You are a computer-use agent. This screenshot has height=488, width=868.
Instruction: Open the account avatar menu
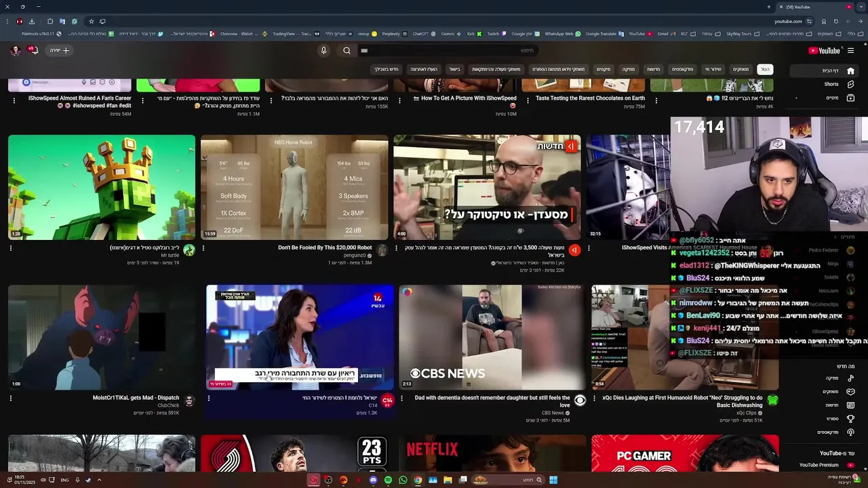pos(15,50)
